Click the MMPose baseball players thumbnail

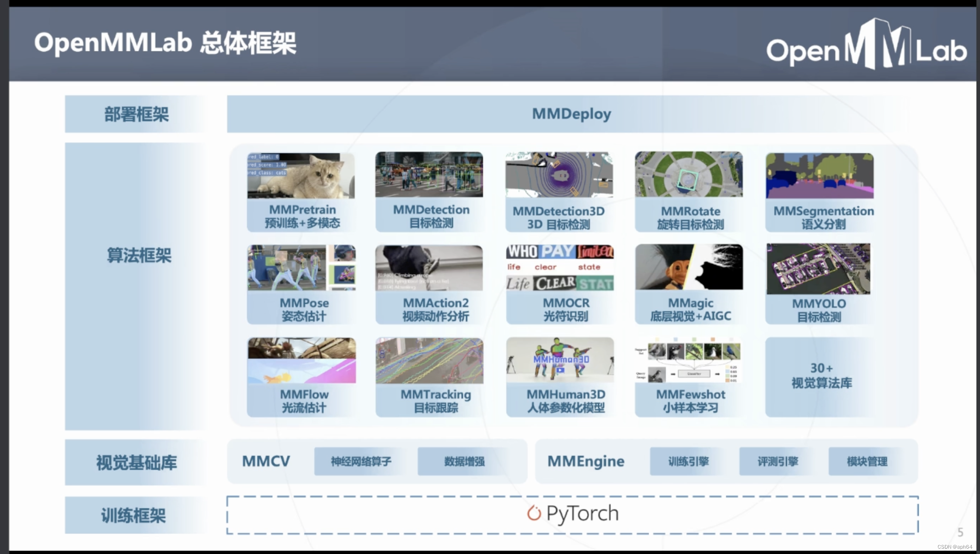point(302,268)
